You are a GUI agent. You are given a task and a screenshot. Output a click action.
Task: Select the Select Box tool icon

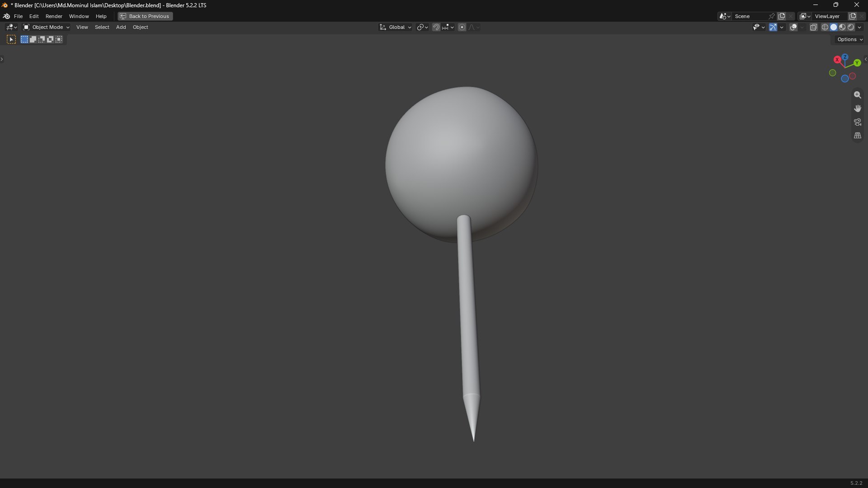point(11,40)
